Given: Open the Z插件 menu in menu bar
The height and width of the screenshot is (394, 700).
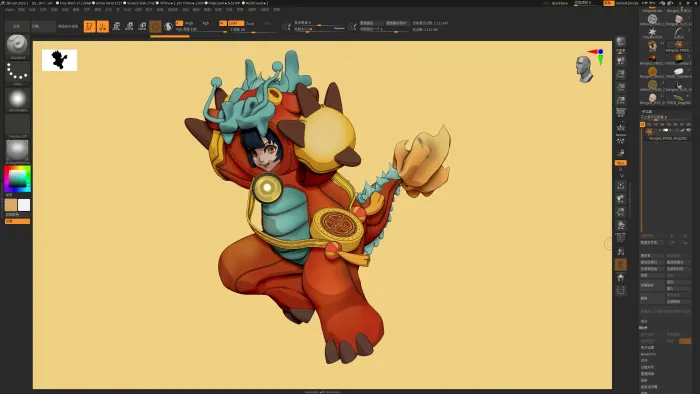Looking at the screenshot, I should [252, 9].
